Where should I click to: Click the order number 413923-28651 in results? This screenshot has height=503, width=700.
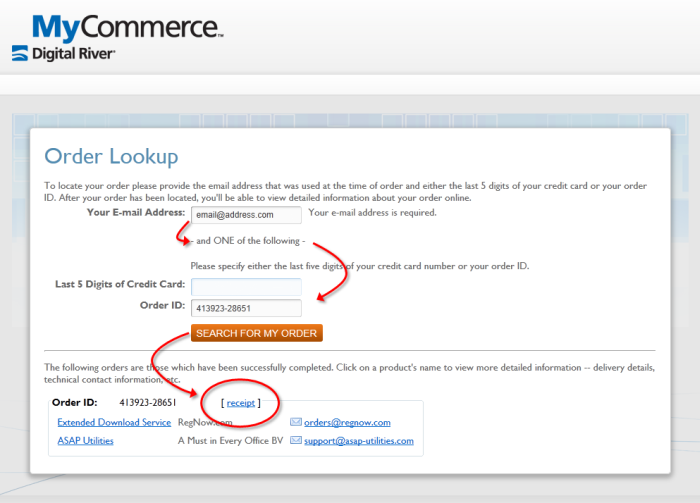pyautogui.click(x=148, y=403)
